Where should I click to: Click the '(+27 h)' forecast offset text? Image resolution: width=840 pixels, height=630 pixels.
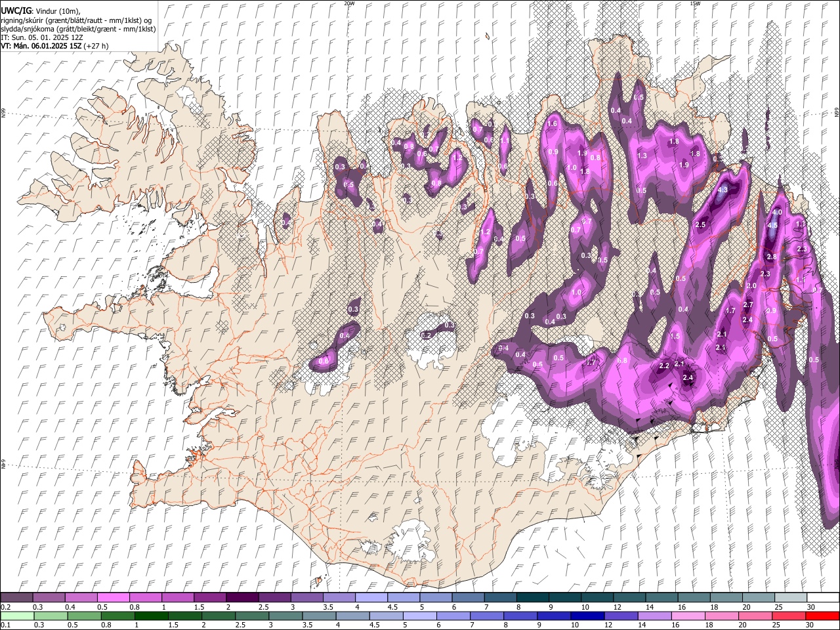[x=96, y=46]
